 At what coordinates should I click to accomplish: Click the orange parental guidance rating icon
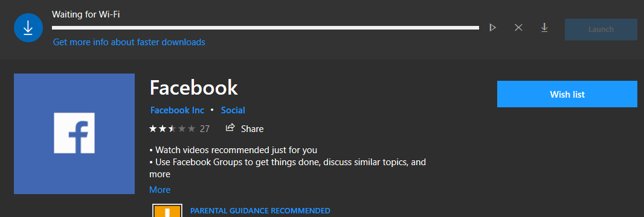click(x=167, y=210)
